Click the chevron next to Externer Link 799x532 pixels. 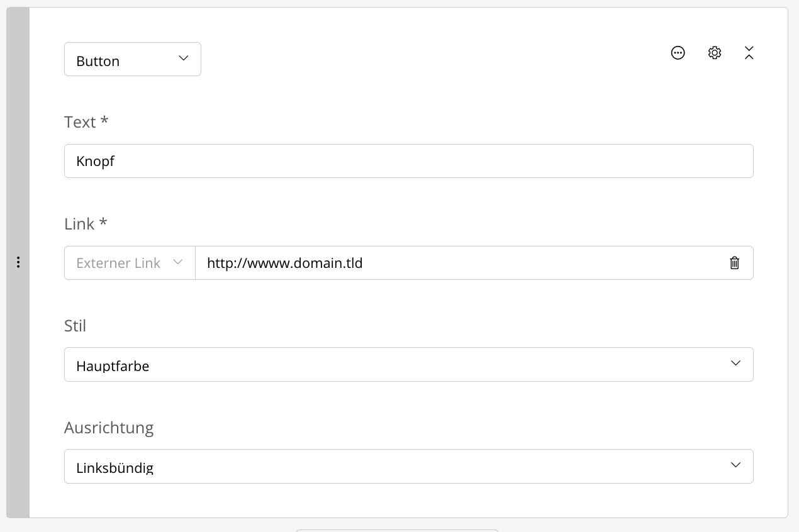177,262
